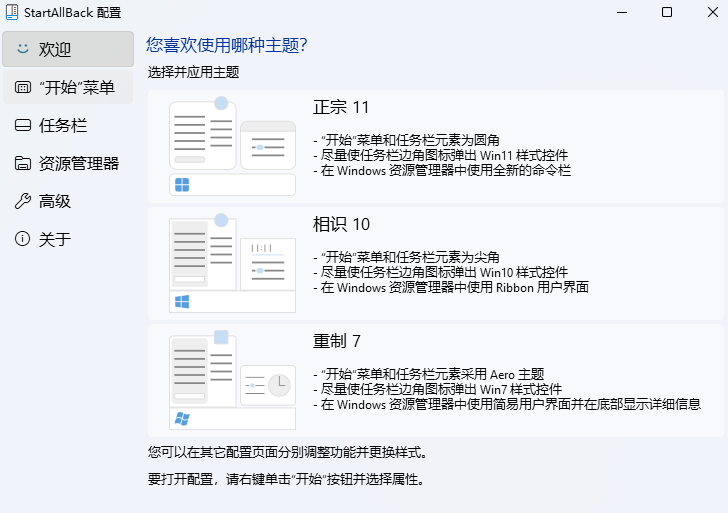Click the Windows 7 orb in 重制 7 preview
This screenshot has width=728, height=513.
point(182,419)
